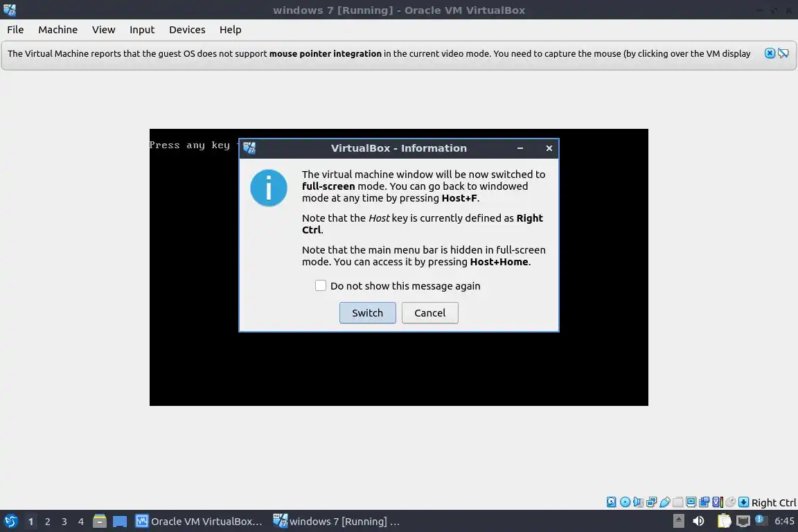The height and width of the screenshot is (532, 798).
Task: Click the removable media eject tray icon
Action: pos(678,521)
